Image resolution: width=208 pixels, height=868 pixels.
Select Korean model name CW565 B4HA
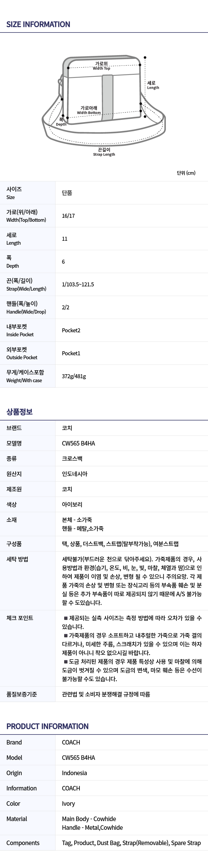point(79,443)
